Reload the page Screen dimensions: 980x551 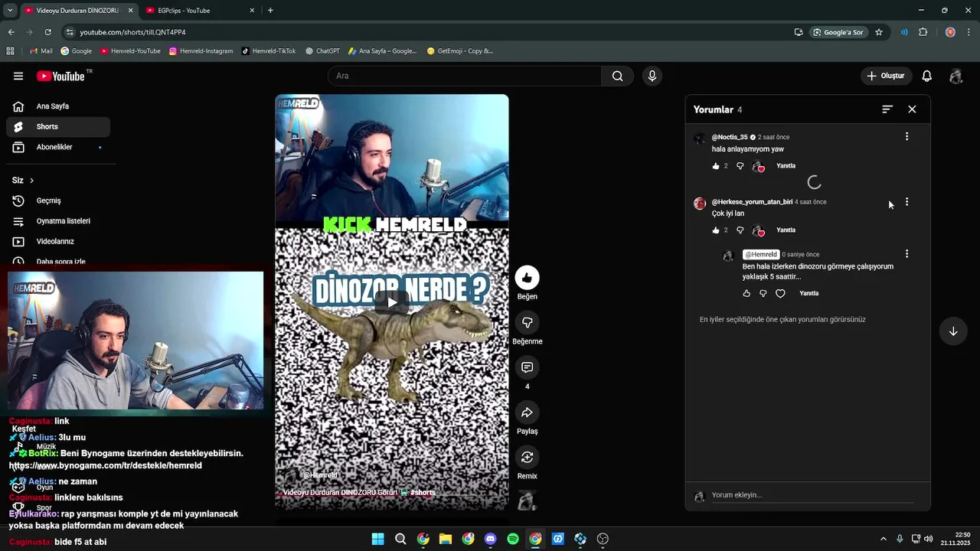(x=47, y=32)
